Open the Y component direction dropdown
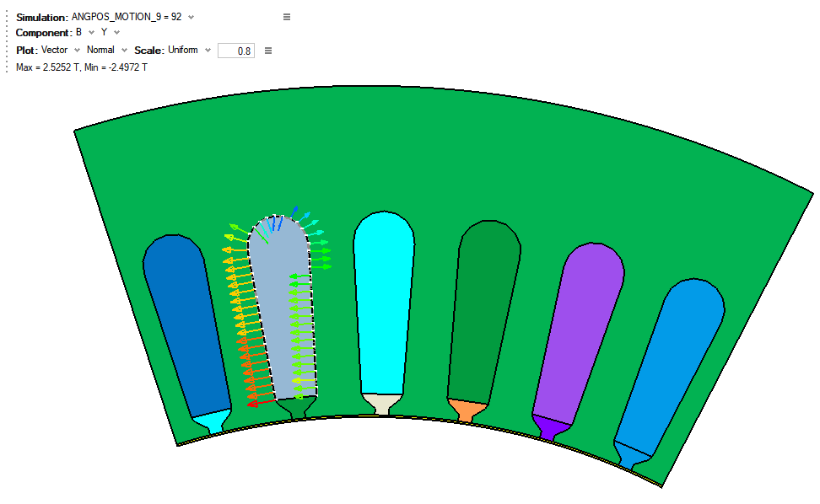820x504 pixels. [116, 33]
